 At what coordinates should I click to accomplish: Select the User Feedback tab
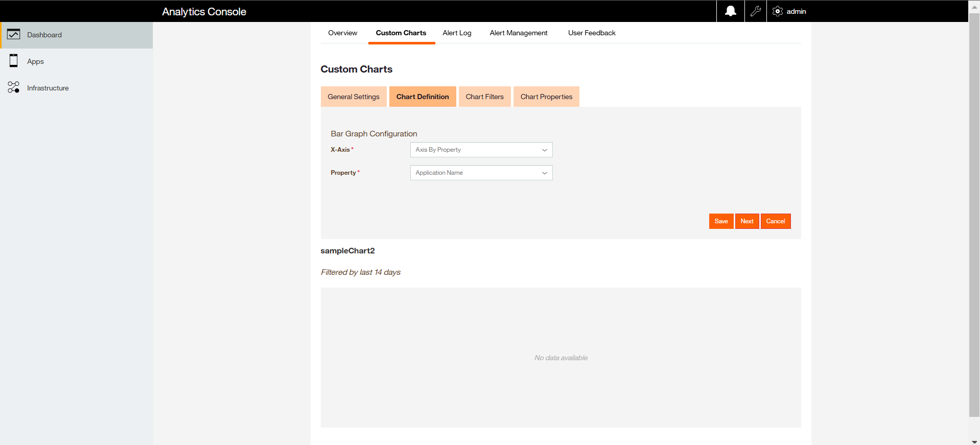[592, 33]
